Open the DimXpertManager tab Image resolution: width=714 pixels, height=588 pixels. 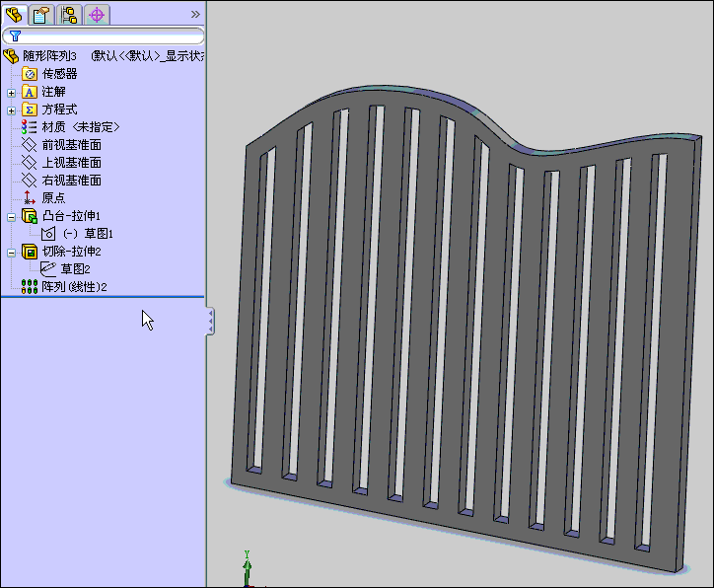pos(97,15)
